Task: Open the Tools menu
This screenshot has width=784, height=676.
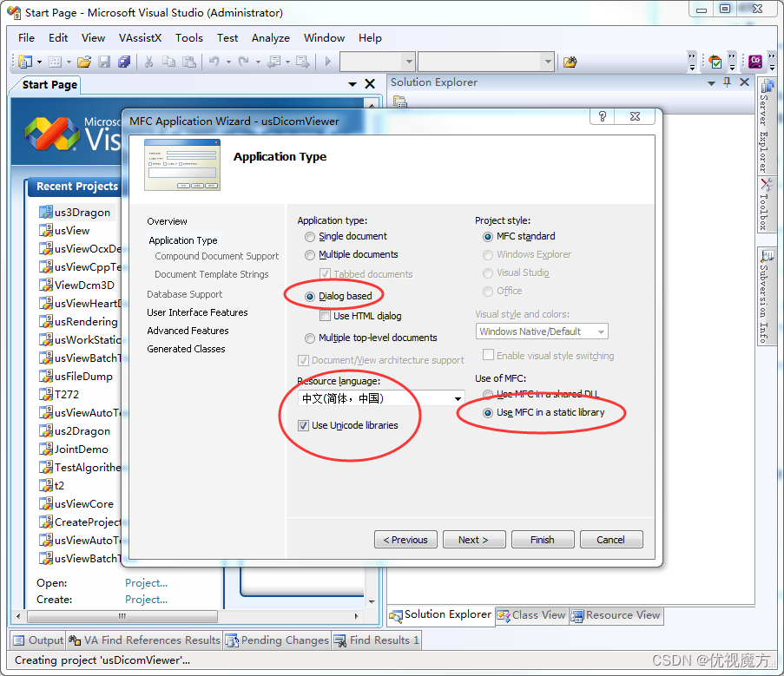Action: coord(189,38)
